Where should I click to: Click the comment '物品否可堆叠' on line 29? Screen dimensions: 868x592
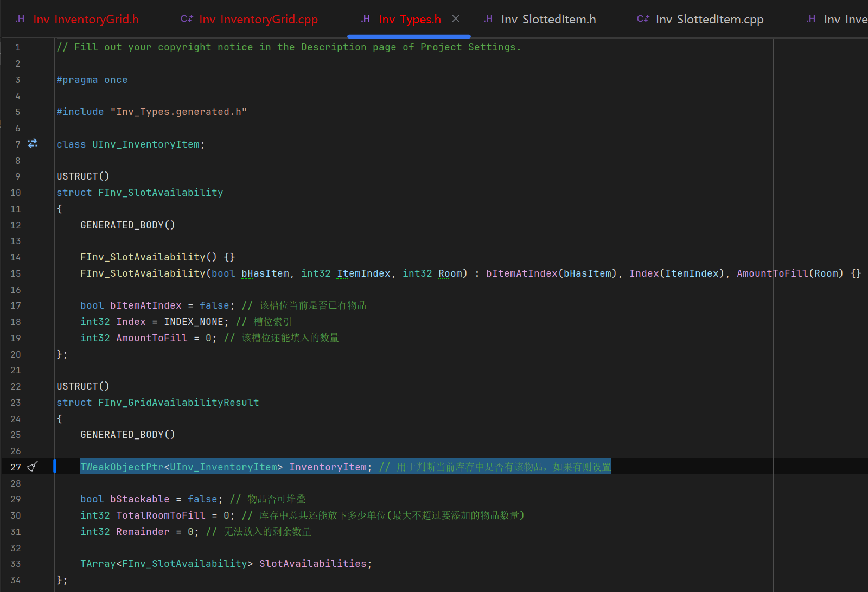pyautogui.click(x=277, y=499)
